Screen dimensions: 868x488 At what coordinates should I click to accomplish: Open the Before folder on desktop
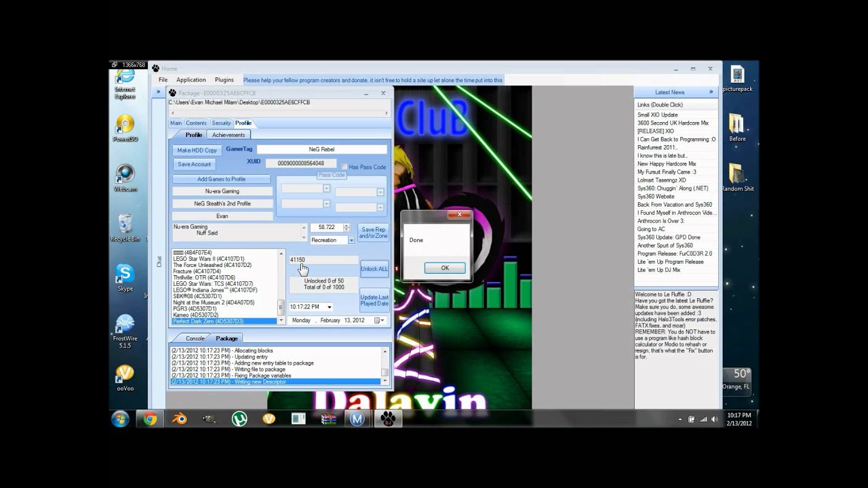737,127
